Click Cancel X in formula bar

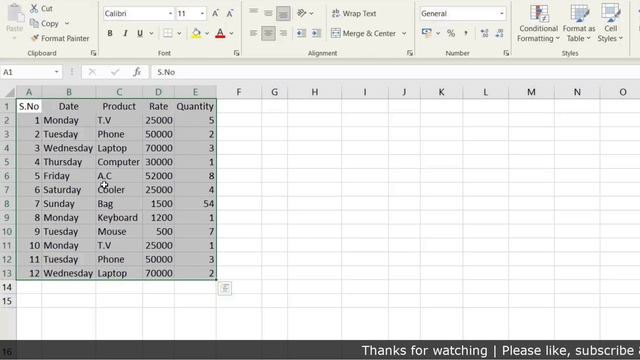point(92,72)
